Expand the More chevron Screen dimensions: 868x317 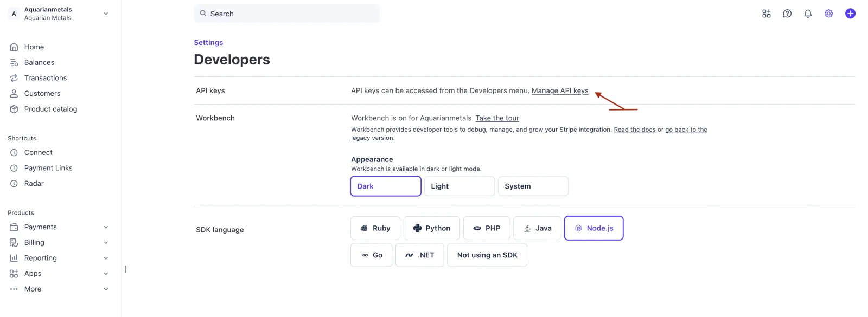pyautogui.click(x=106, y=289)
